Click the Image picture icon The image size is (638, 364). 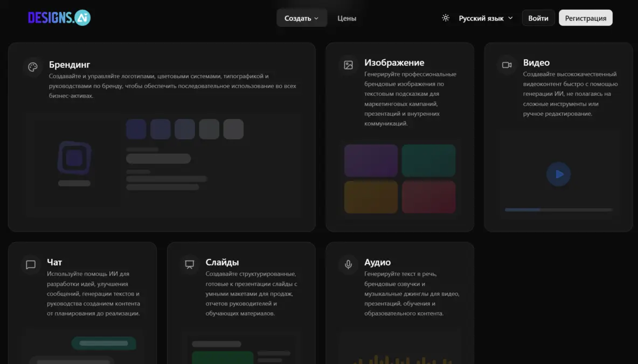pyautogui.click(x=349, y=65)
